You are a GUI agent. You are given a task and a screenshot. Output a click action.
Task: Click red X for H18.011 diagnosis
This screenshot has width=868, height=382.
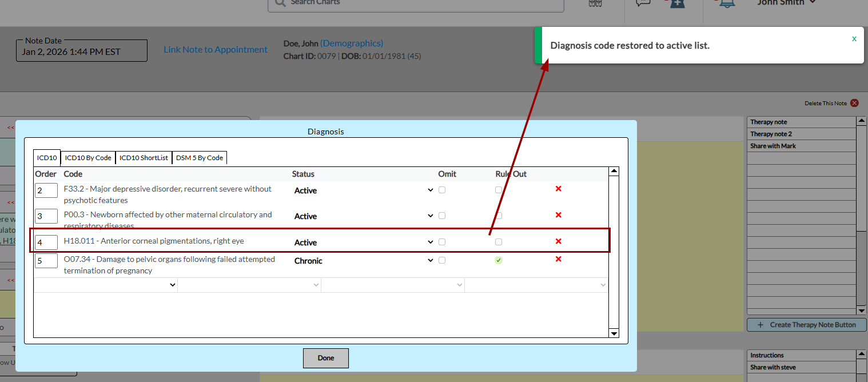[x=558, y=241]
